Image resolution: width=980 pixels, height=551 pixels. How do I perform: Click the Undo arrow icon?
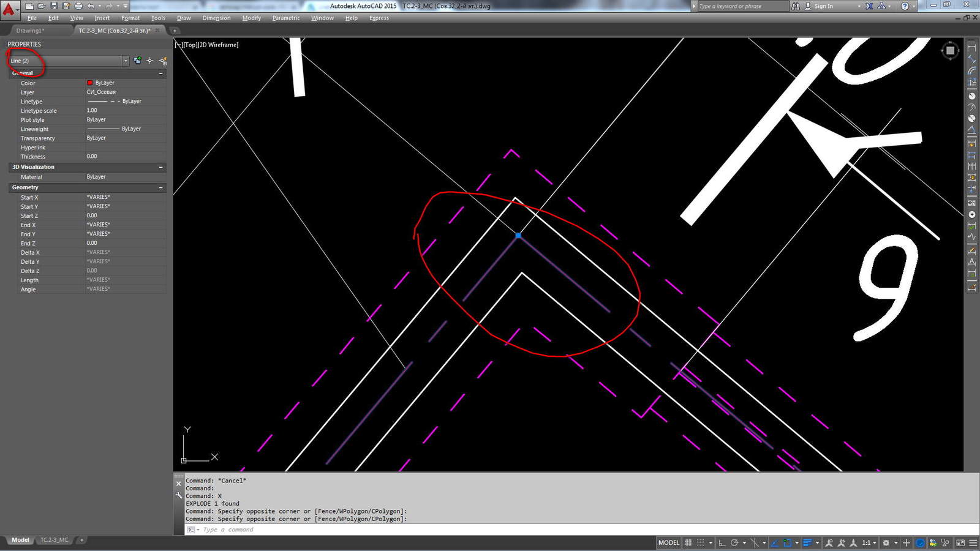(x=91, y=6)
